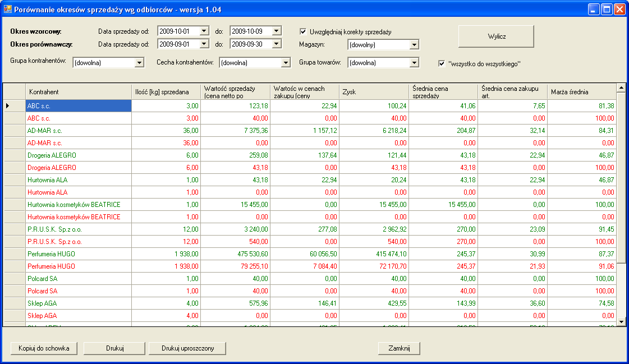The width and height of the screenshot is (629, 364).
Task: Toggle the "wszystko do wszystkiego" checkbox
Action: [441, 63]
